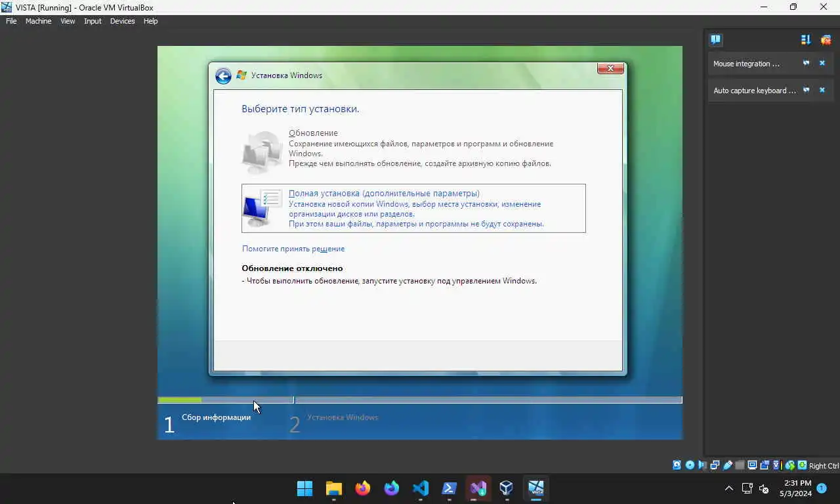Click the Выберите тип установки heading
840x504 pixels.
click(x=300, y=109)
